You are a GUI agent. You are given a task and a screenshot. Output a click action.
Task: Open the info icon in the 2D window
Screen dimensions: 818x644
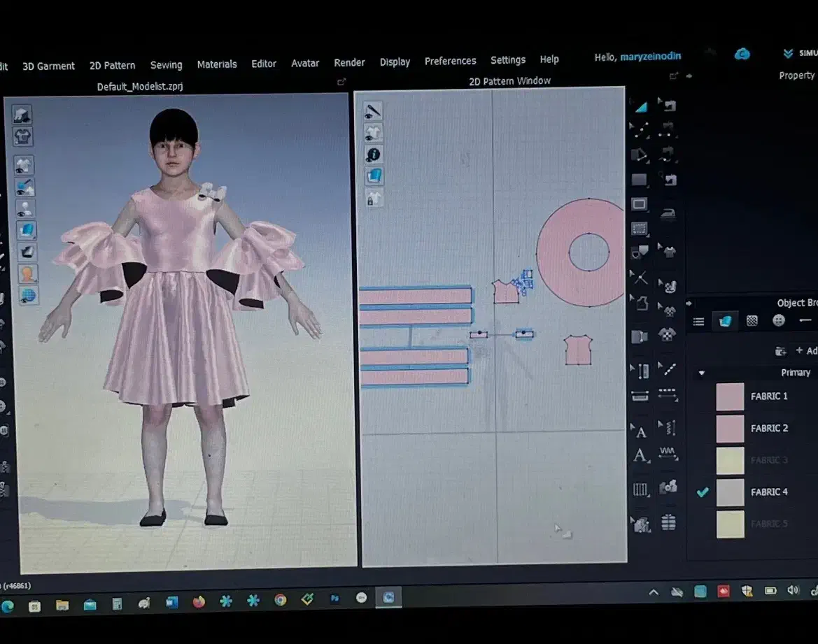tap(374, 155)
